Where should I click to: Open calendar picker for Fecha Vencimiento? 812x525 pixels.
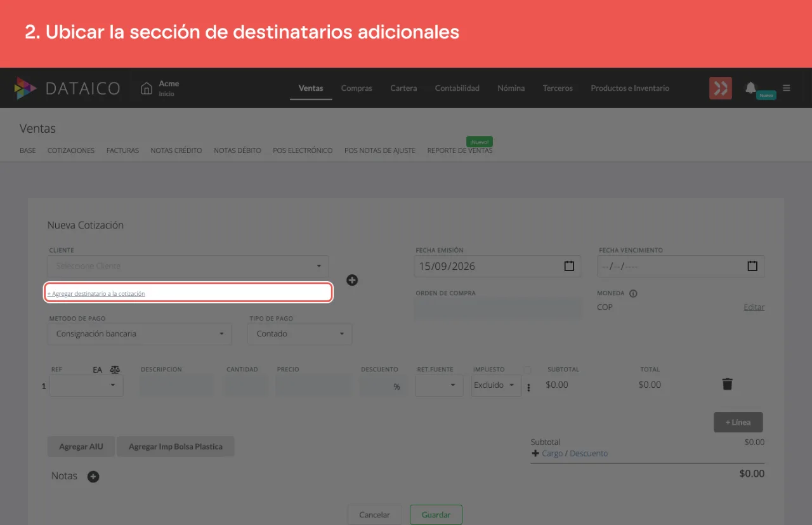752,266
